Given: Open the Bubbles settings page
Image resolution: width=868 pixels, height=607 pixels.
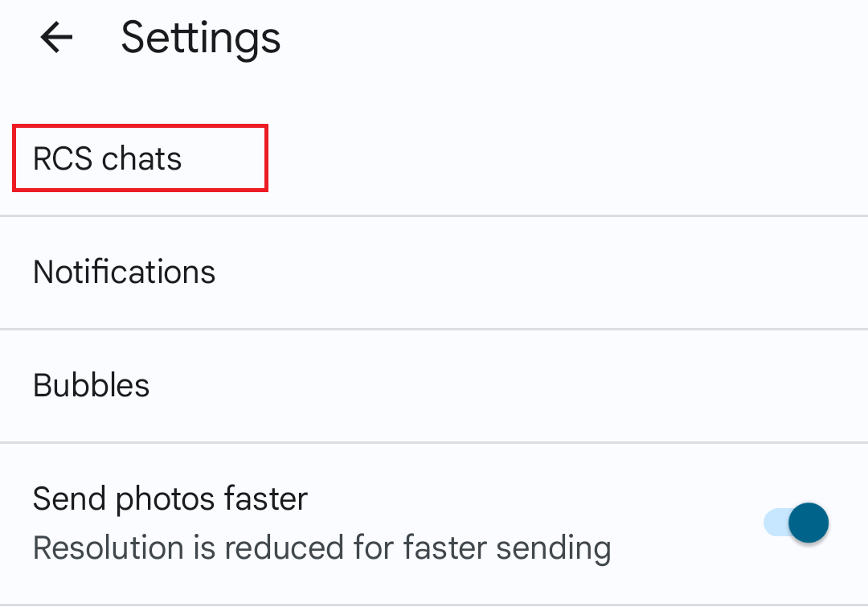Looking at the screenshot, I should 91,386.
